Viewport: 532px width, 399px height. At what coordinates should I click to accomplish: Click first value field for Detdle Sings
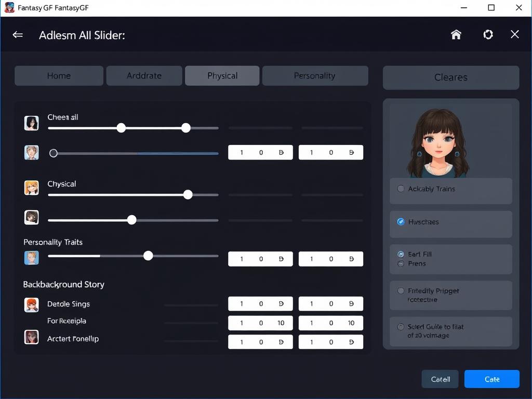tap(261, 303)
